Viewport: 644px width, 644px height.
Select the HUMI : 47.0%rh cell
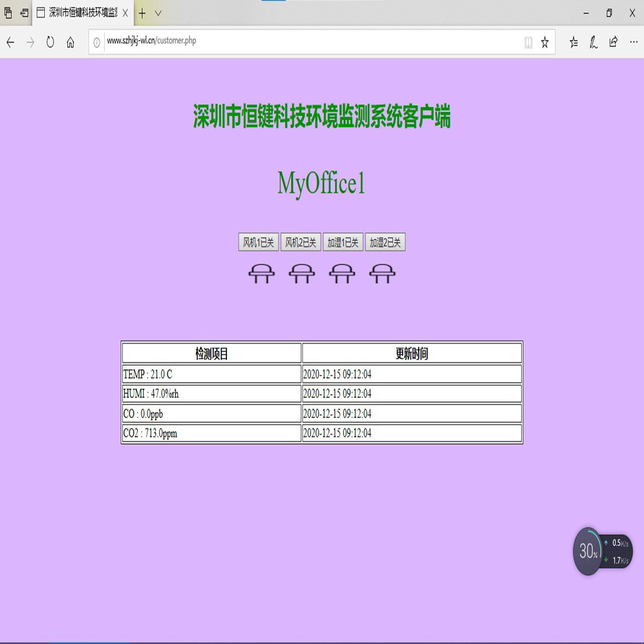pos(212,393)
